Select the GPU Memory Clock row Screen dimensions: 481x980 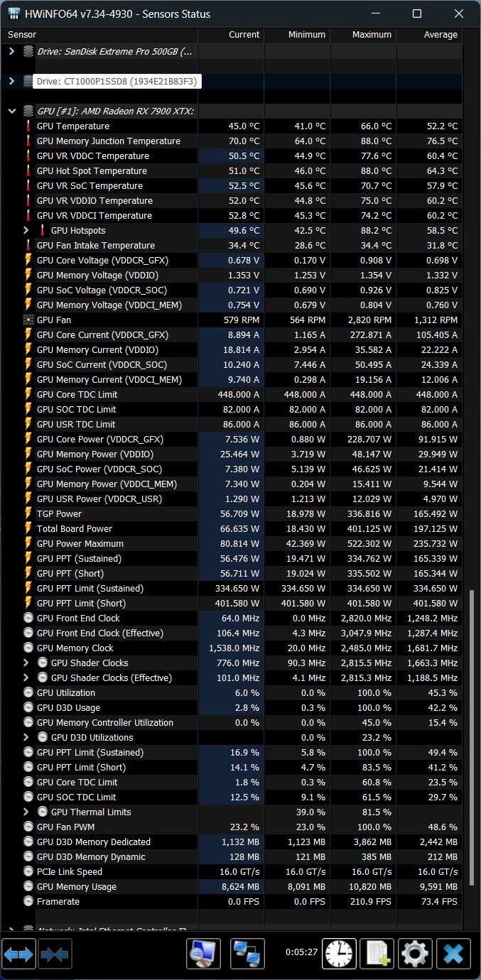point(232,648)
